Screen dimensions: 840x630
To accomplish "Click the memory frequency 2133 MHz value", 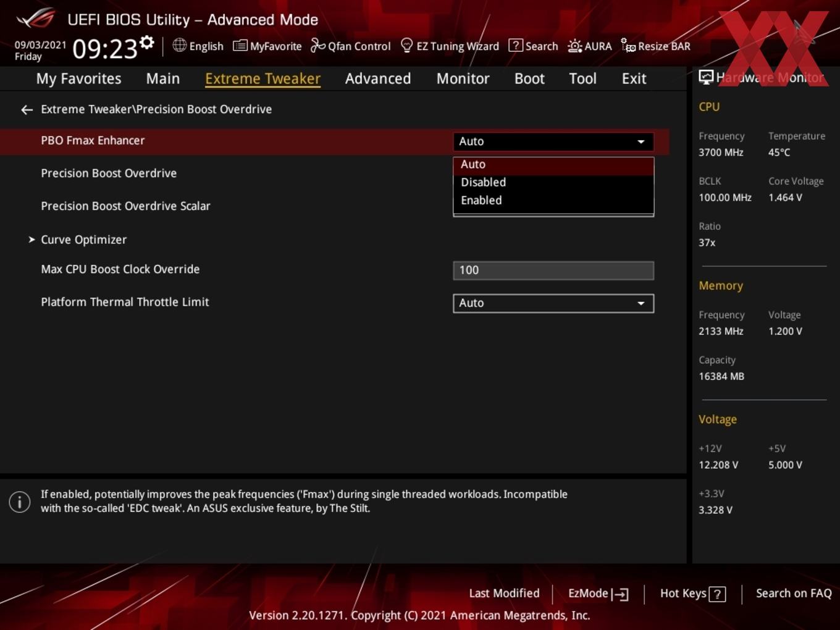I will point(721,331).
